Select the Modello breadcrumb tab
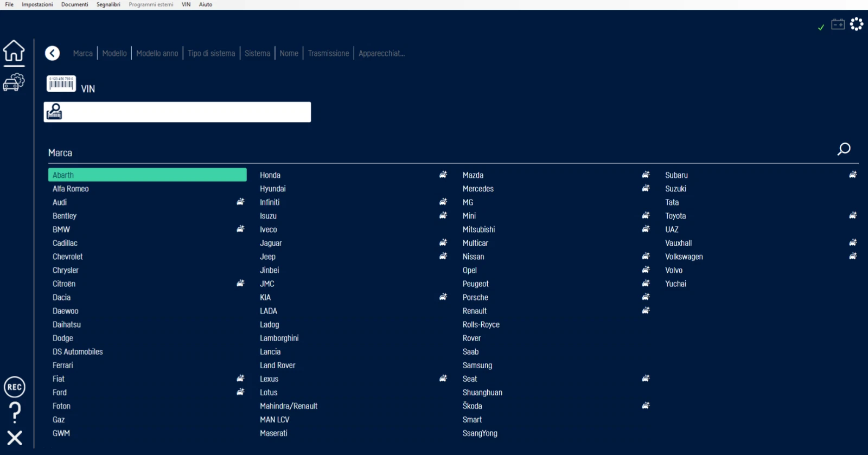 click(114, 53)
